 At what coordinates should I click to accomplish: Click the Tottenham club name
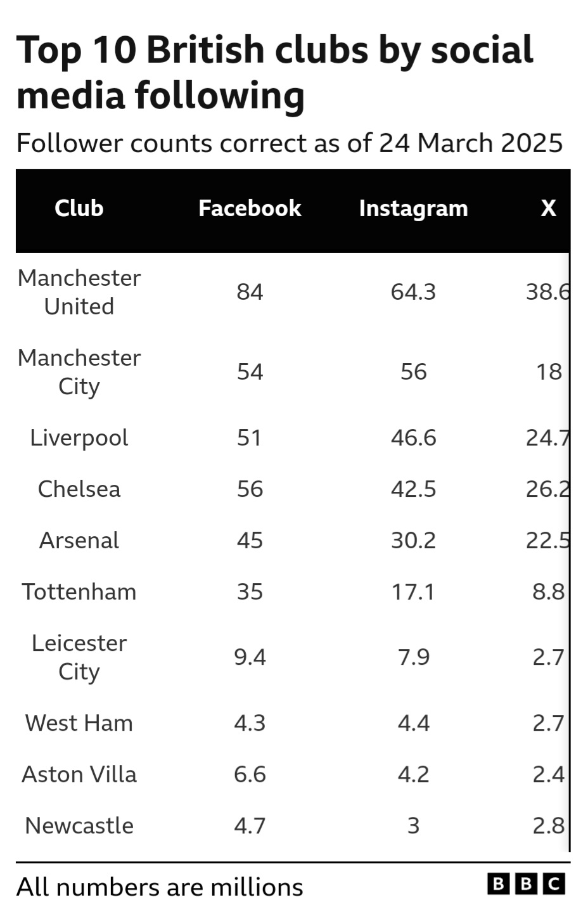click(79, 592)
